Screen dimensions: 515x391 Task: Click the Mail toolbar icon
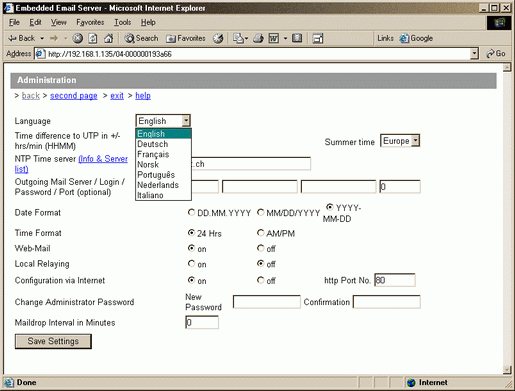click(x=238, y=38)
